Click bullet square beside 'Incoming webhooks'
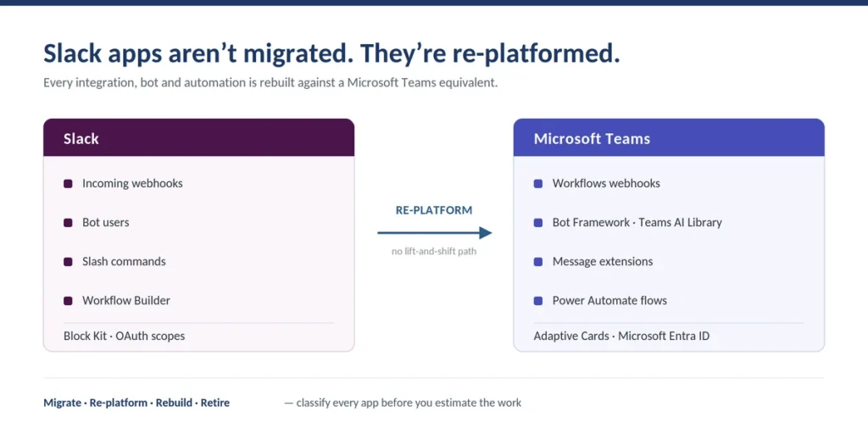The width and height of the screenshot is (868, 434). point(68,184)
